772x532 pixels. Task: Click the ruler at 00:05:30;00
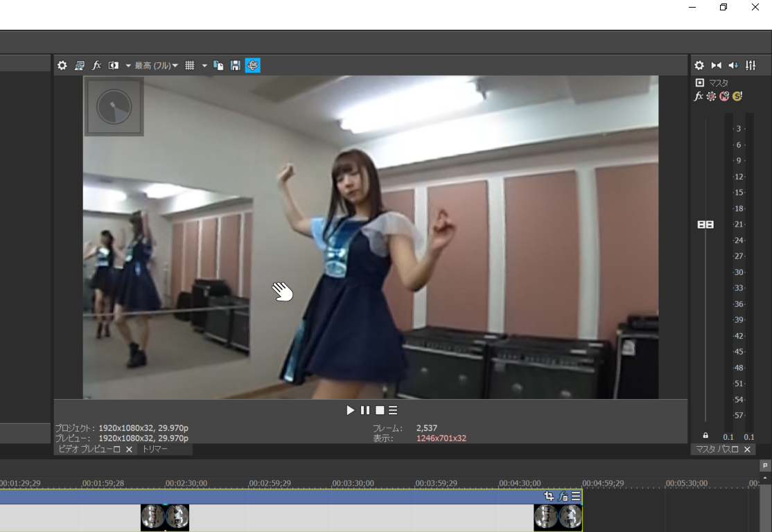click(x=686, y=484)
